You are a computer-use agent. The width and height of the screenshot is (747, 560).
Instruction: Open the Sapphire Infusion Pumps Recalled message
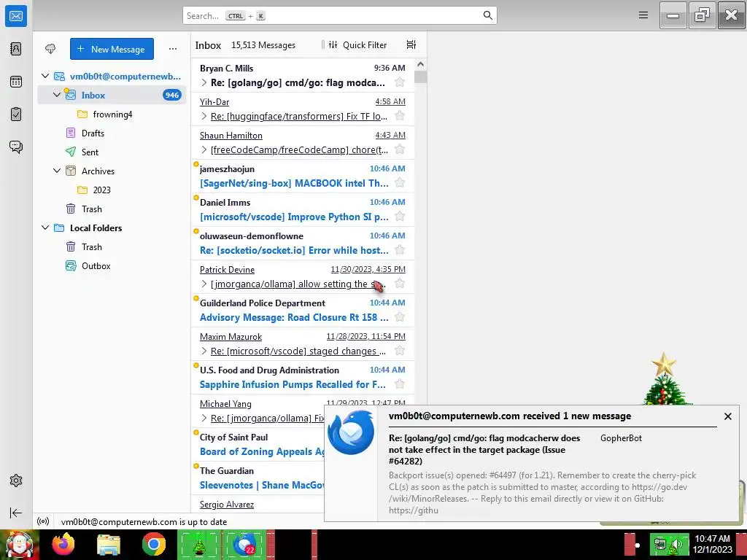point(303,377)
